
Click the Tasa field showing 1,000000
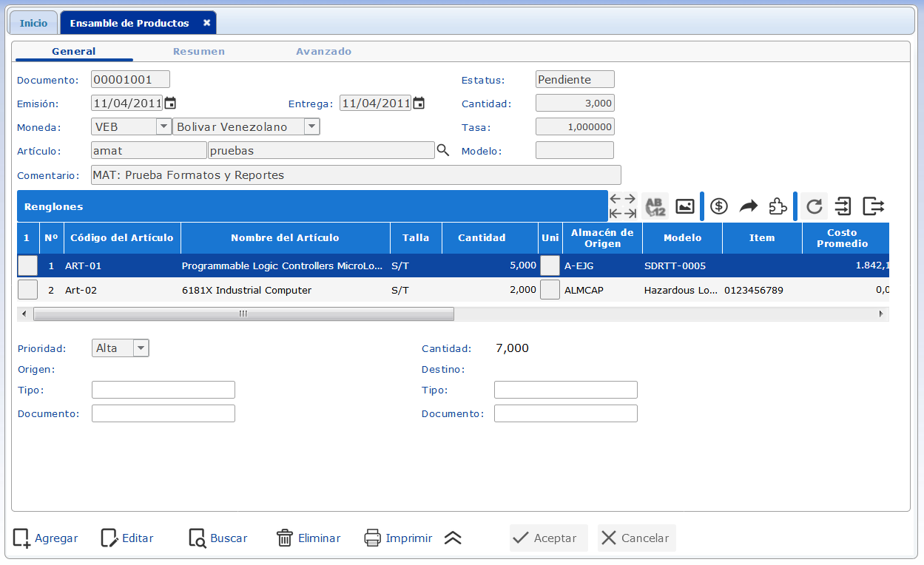575,126
